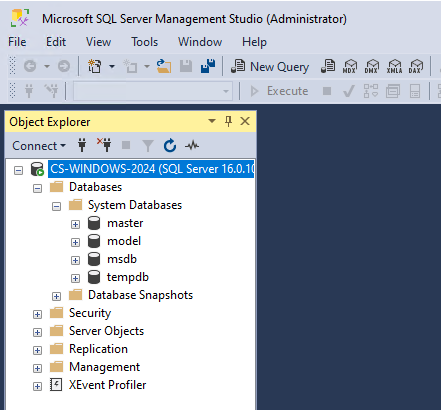Screen dimensions: 441x410
Task: Expand the master database
Action: point(76,225)
